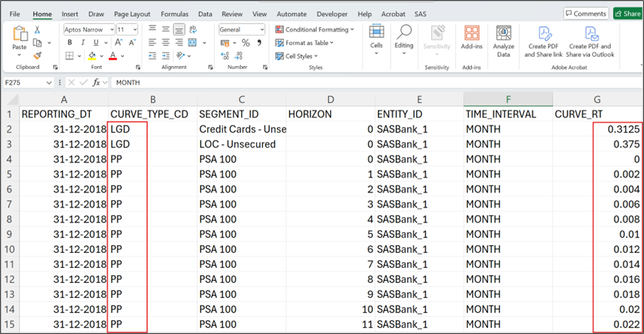644x334 pixels.
Task: Open the General number format dropdown
Action: [262, 30]
